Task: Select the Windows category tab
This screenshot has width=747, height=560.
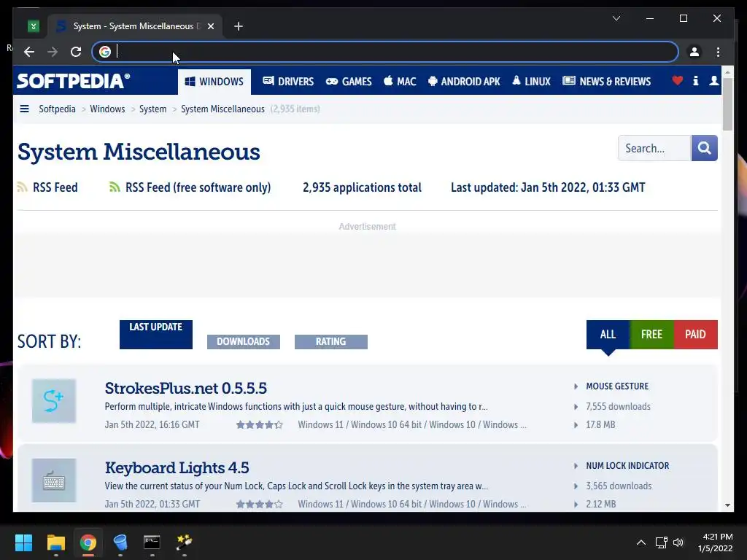Action: [214, 82]
